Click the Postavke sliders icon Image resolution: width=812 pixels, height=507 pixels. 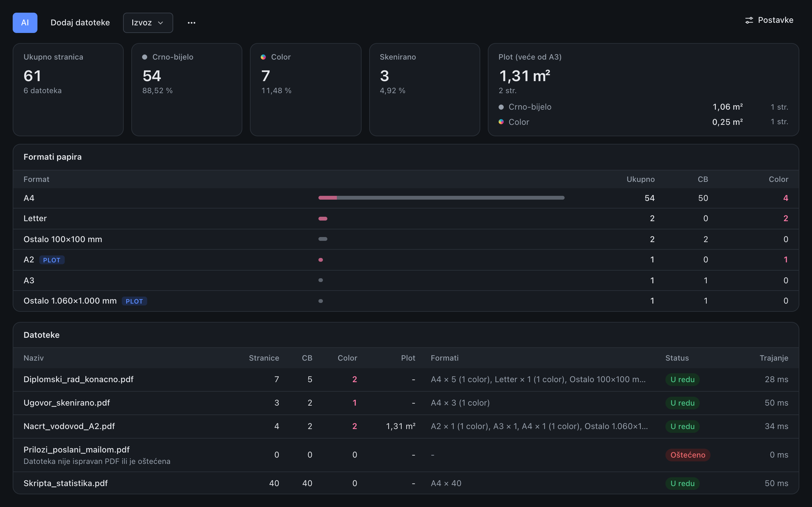tap(749, 20)
